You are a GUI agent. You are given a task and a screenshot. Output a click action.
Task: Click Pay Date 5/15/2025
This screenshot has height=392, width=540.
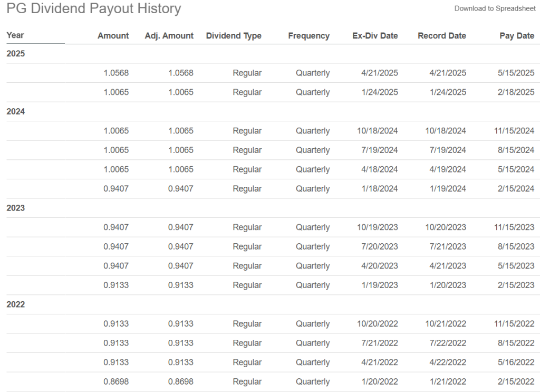coord(516,73)
